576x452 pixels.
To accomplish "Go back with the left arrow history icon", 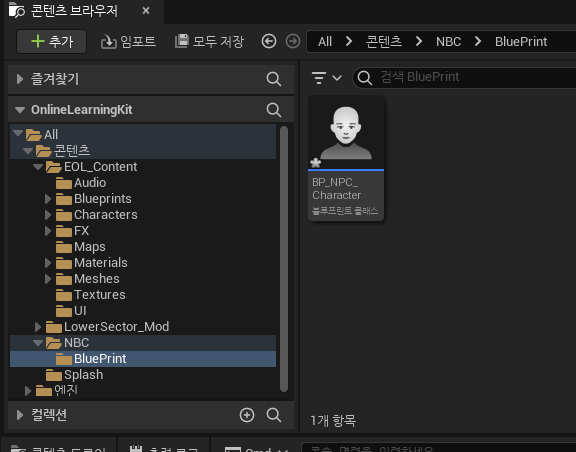I will [x=269, y=41].
